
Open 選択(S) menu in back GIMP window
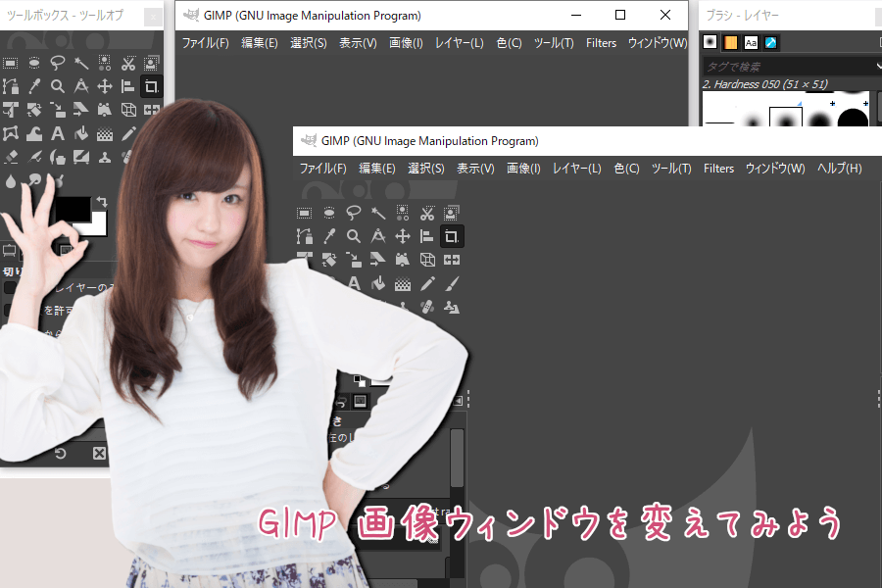click(x=309, y=43)
